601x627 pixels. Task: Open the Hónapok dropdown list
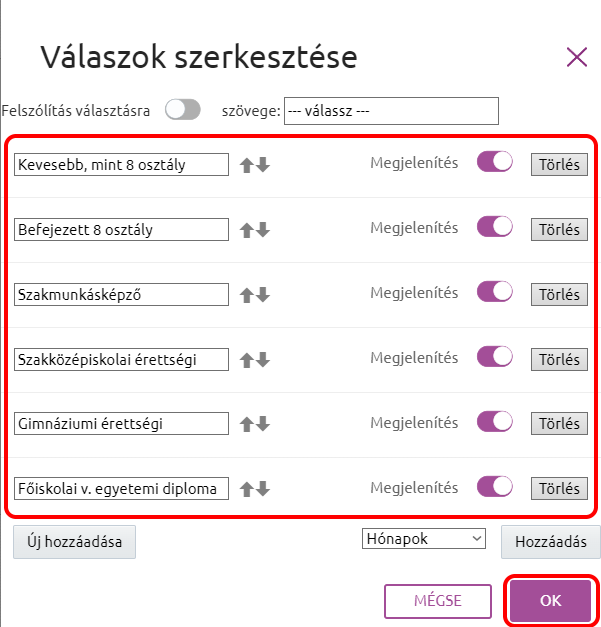click(x=423, y=539)
